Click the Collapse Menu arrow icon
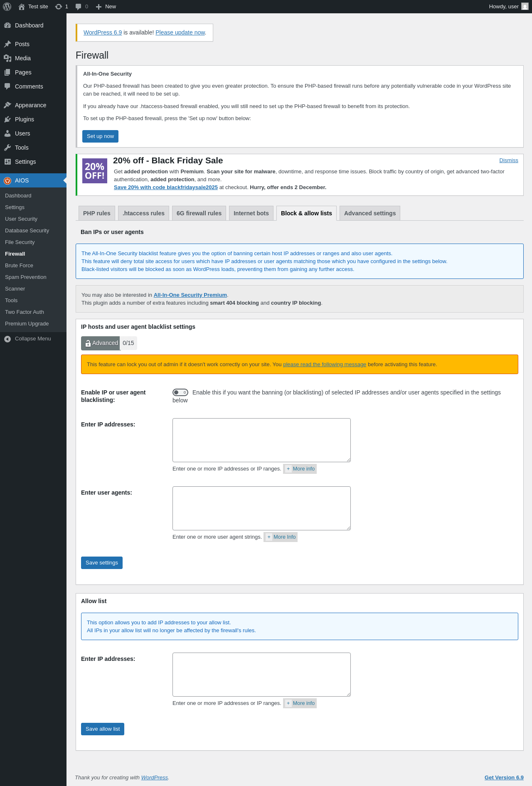 tap(7, 339)
